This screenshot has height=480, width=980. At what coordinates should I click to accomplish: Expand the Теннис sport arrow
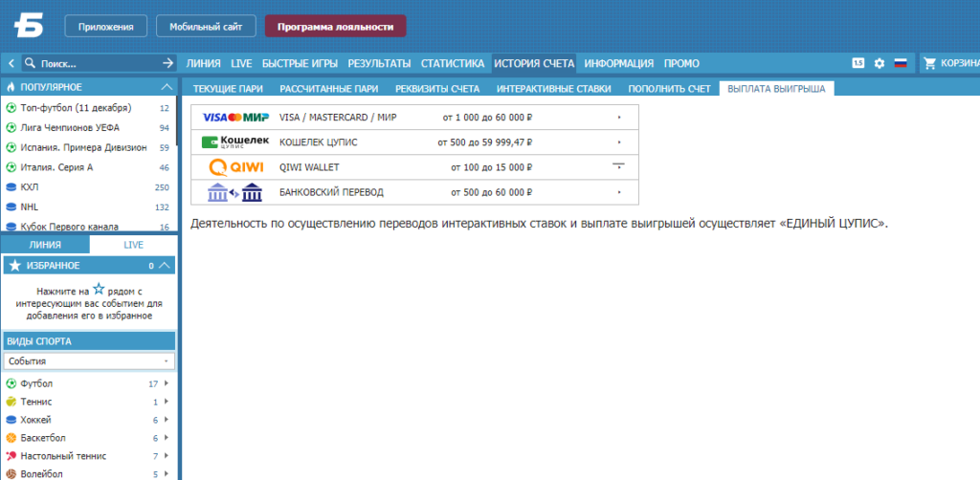pyautogui.click(x=167, y=402)
